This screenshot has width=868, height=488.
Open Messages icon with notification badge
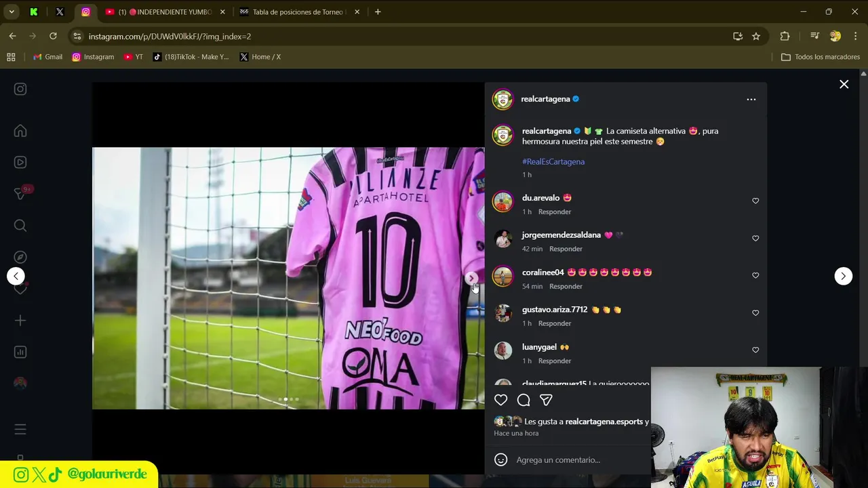pyautogui.click(x=21, y=194)
